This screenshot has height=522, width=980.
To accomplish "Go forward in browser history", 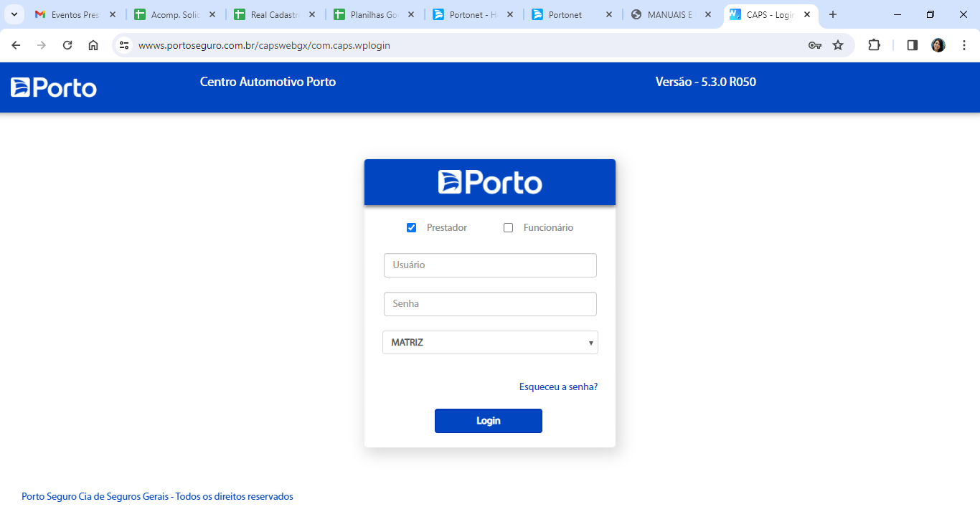I will tap(42, 45).
